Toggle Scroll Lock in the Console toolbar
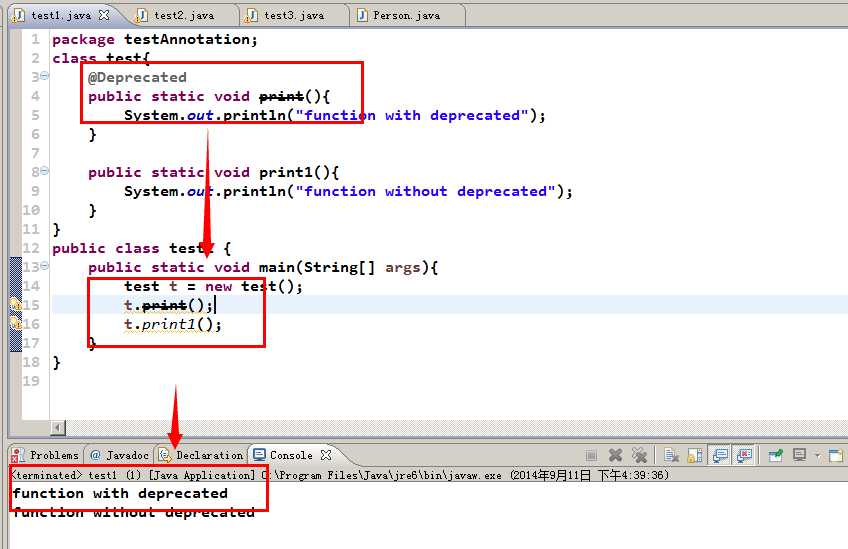Screen dimensions: 848x549 tap(695, 455)
